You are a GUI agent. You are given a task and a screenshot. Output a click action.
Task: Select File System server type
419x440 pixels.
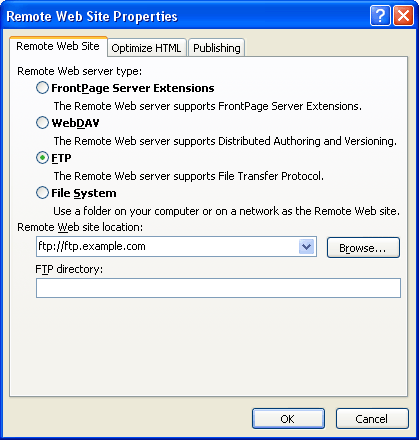[x=42, y=193]
